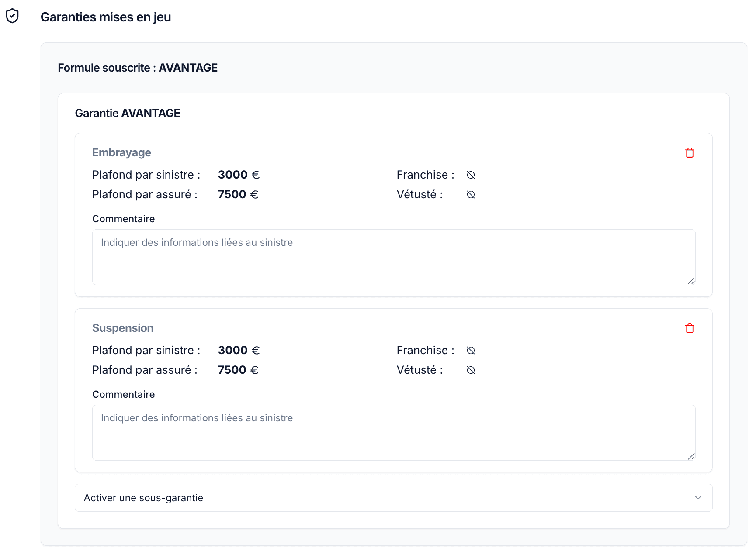Click the Suspension section title
Viewport: 756px width, 558px height.
123,328
